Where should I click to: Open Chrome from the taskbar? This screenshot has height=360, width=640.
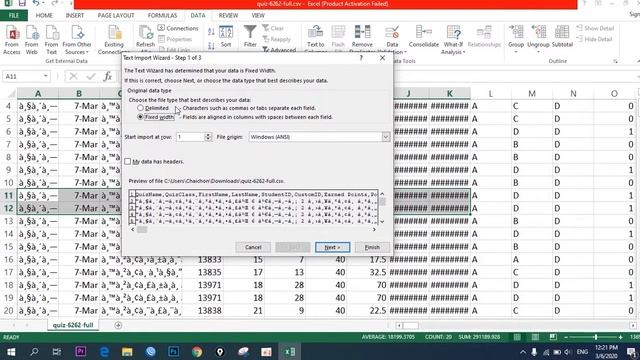[197, 351]
